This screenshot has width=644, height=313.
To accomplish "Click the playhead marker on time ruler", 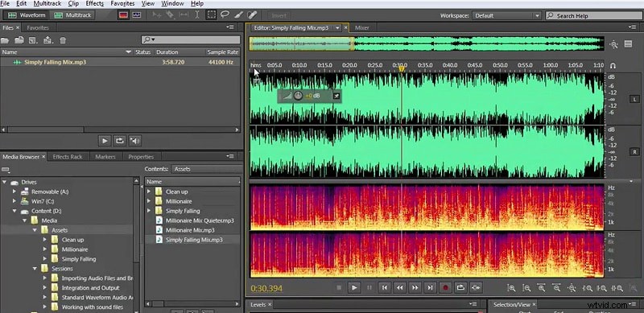I will pyautogui.click(x=402, y=68).
